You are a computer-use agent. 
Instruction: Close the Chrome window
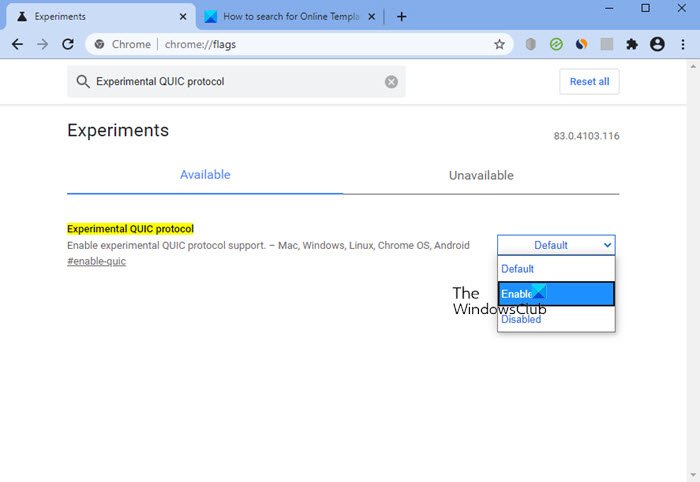pyautogui.click(x=682, y=8)
